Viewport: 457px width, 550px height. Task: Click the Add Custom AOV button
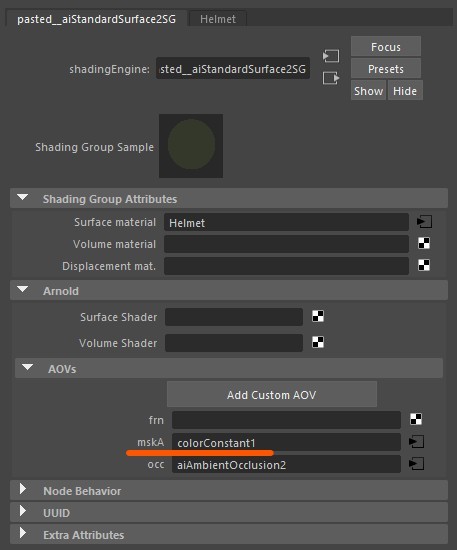click(x=272, y=395)
